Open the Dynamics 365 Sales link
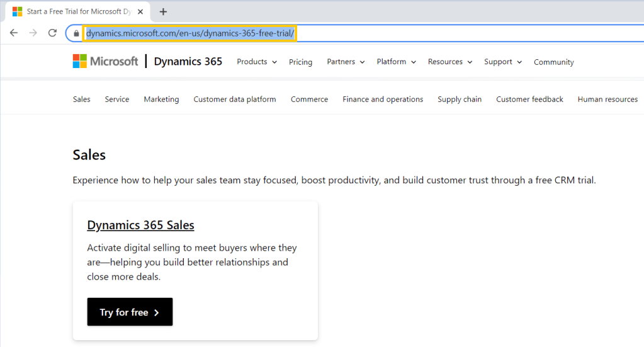Viewport: 644px width, 347px height. [140, 225]
